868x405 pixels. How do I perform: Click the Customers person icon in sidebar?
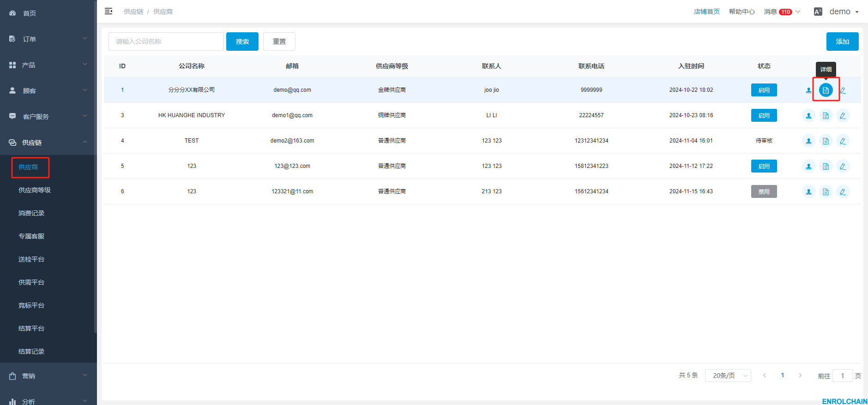12,90
